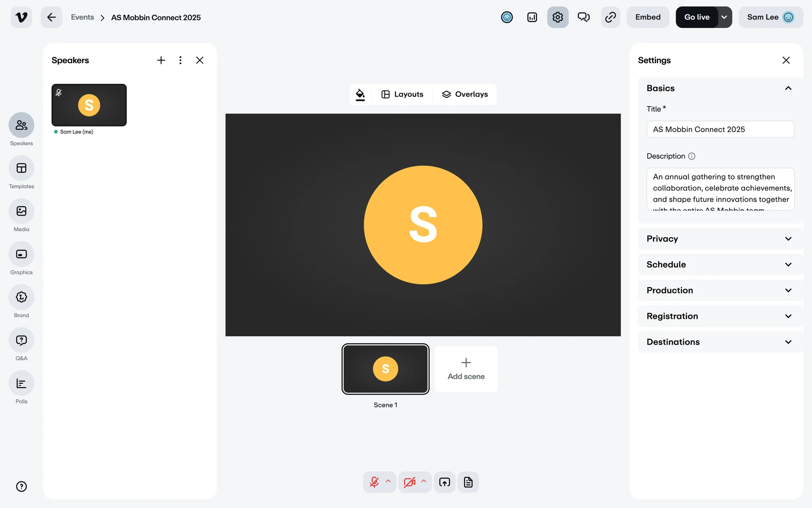The height and width of the screenshot is (508, 812).
Task: Click the Add scene tile
Action: click(466, 369)
